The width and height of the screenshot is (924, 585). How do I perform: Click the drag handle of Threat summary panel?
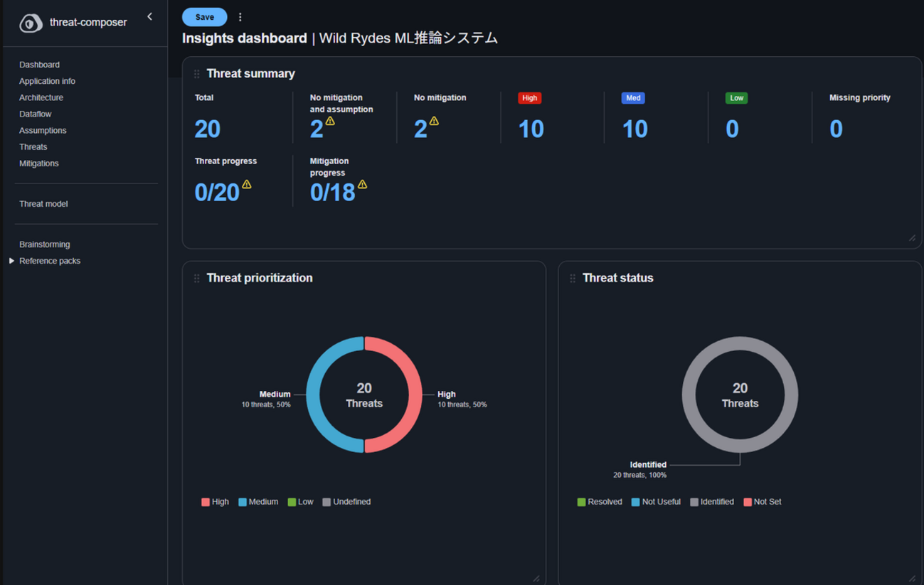click(x=197, y=74)
